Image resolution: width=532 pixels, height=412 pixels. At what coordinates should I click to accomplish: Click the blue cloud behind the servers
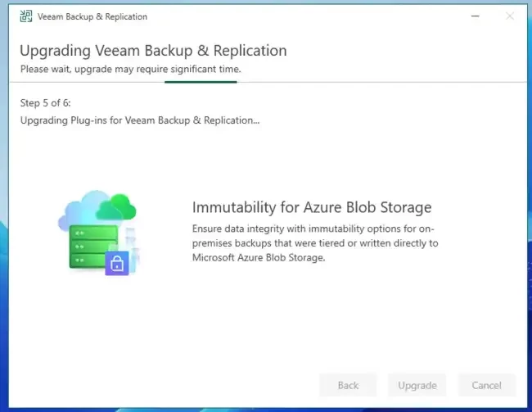[79, 210]
